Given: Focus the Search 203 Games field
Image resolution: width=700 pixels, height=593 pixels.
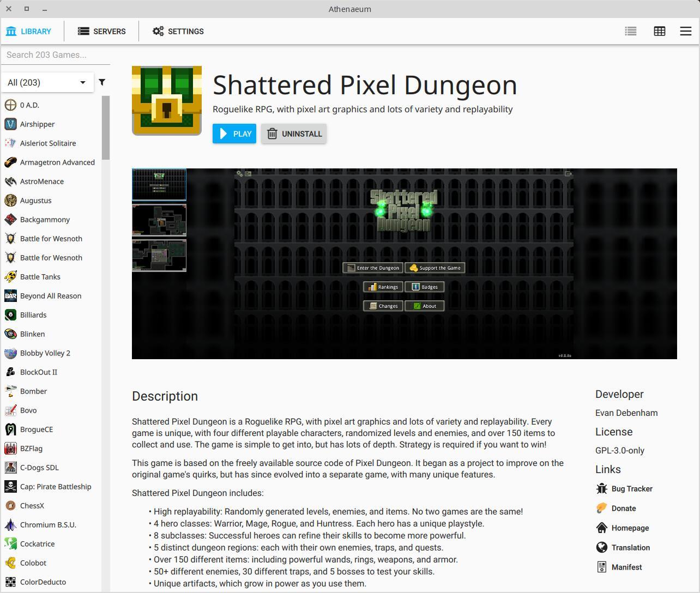Looking at the screenshot, I should click(55, 55).
